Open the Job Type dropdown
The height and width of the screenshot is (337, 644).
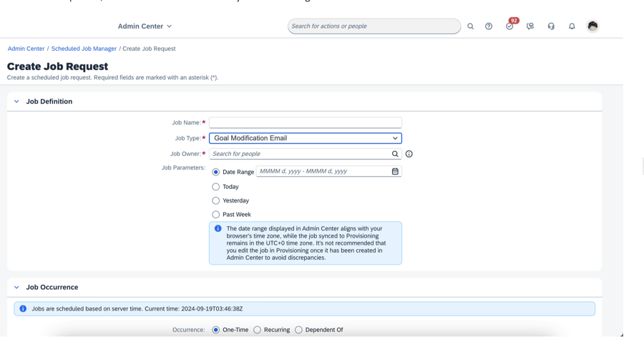pyautogui.click(x=306, y=138)
